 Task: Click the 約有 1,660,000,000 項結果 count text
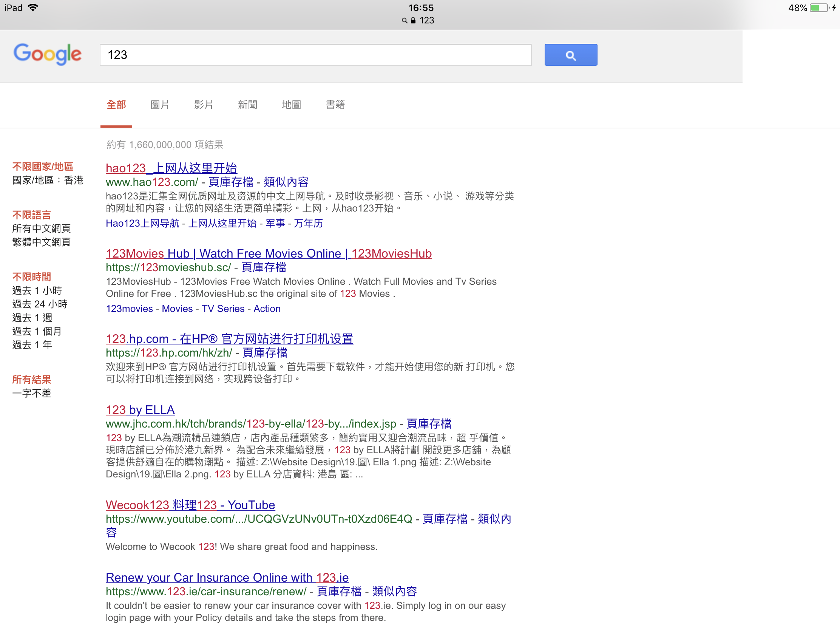pyautogui.click(x=165, y=145)
